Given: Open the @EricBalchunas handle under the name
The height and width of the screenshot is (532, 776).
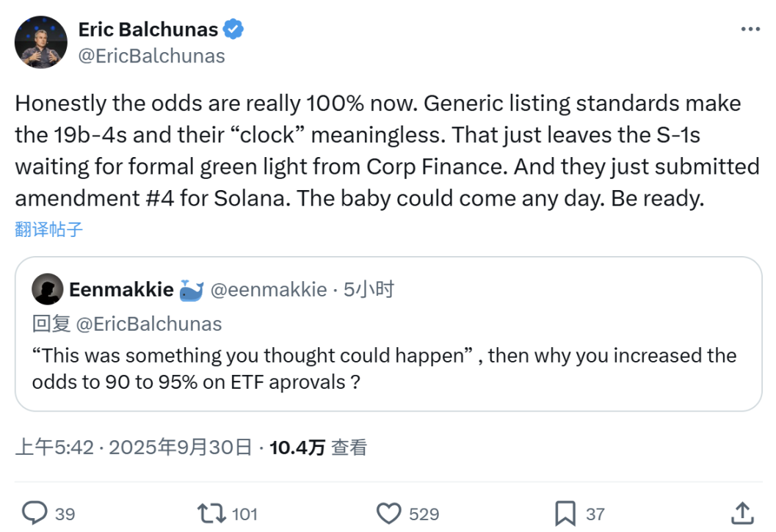Looking at the screenshot, I should pyautogui.click(x=151, y=56).
